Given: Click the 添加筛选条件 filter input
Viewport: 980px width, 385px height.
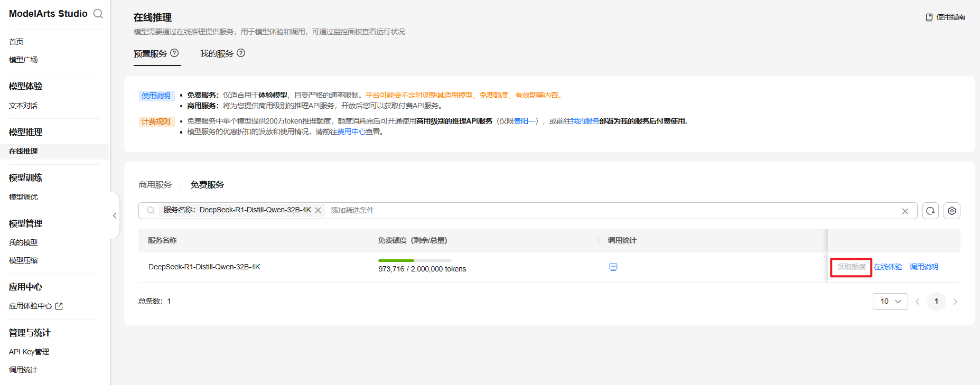Looking at the screenshot, I should tap(352, 210).
